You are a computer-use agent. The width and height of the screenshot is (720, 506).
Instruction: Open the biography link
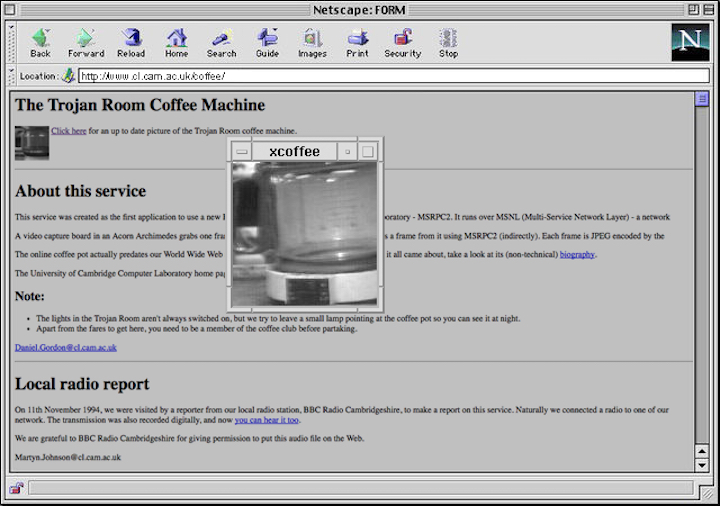click(x=577, y=254)
